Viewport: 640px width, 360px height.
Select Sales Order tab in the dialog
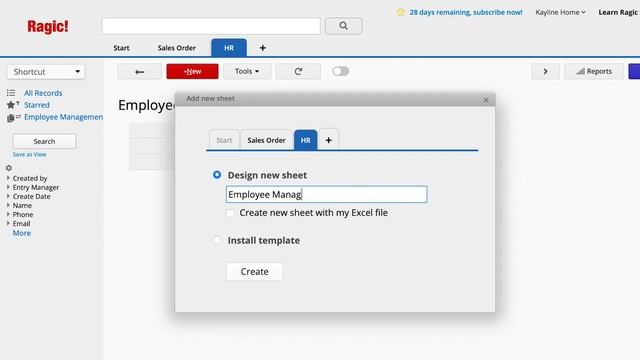click(x=266, y=140)
